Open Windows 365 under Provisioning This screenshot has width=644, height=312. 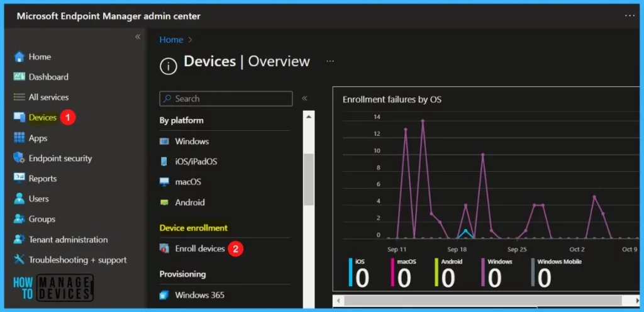coord(199,295)
